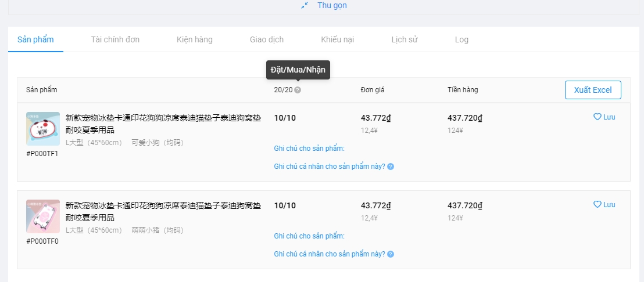Open the Kiện hàng tab
Viewport: 644px width, 282px height.
(195, 39)
